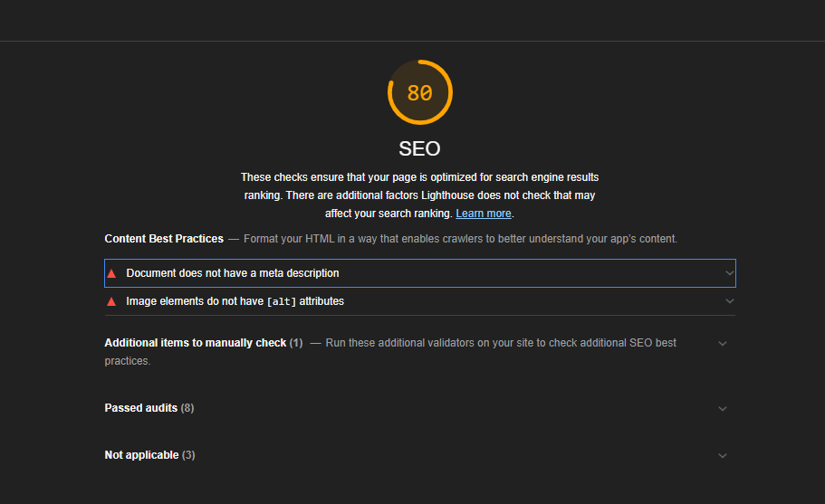Click the 'Format your HTML' group description text

tap(460, 239)
